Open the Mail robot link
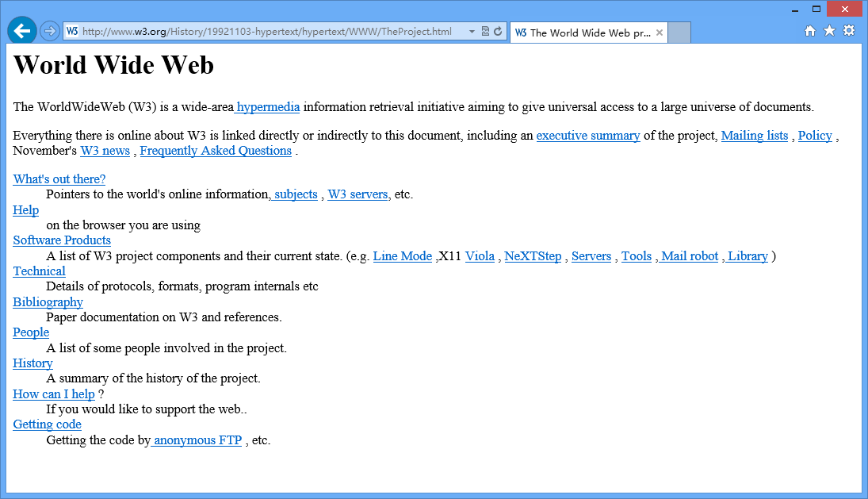Image resolution: width=868 pixels, height=499 pixels. [x=688, y=256]
